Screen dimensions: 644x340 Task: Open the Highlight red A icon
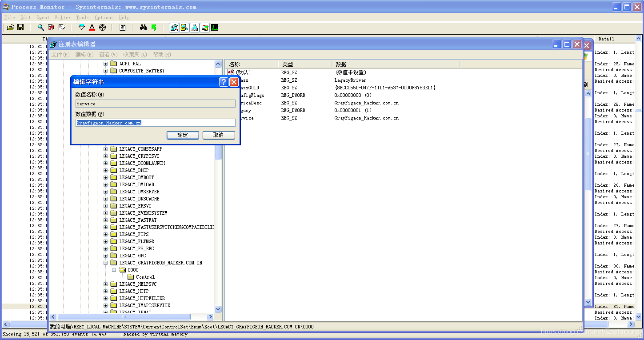pos(92,28)
